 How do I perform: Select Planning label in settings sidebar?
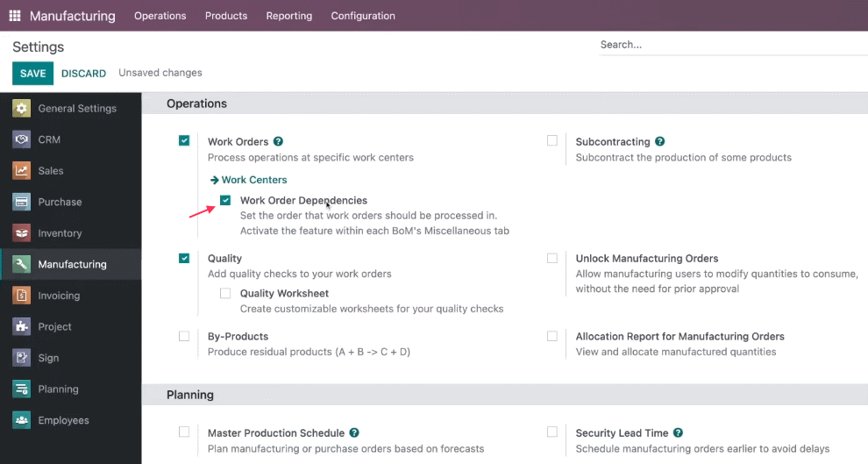(x=58, y=389)
